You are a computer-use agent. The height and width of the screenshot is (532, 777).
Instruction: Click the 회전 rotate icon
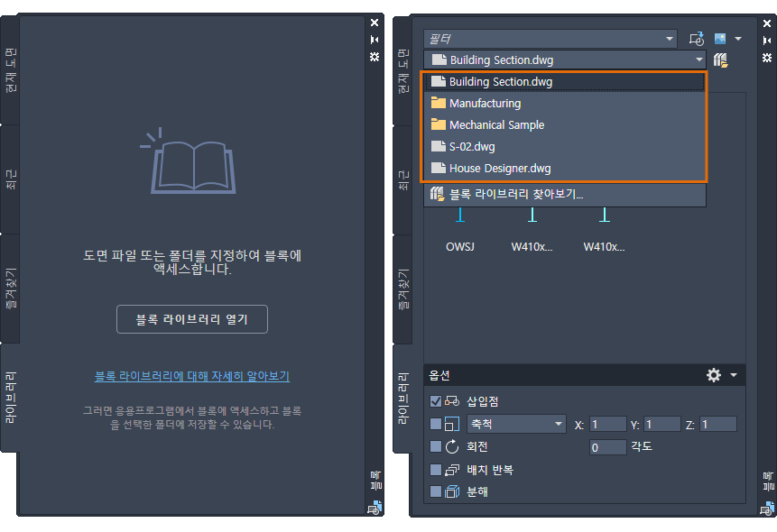click(452, 447)
